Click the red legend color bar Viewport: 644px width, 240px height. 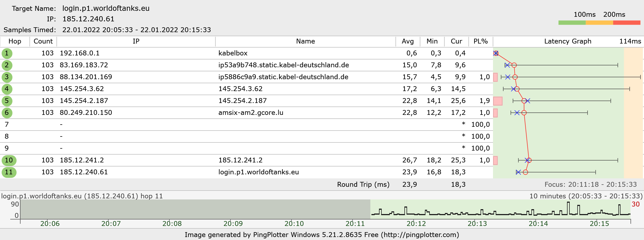click(x=627, y=23)
